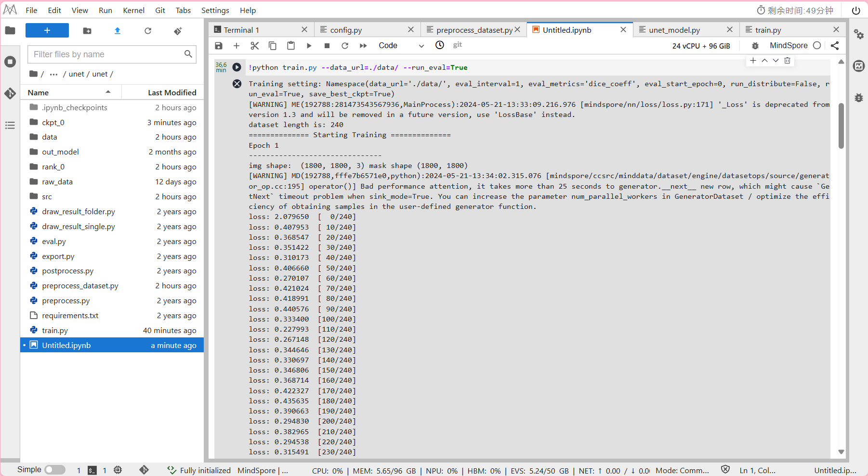Click the debugger bug icon beside MindSpore

tap(755, 45)
